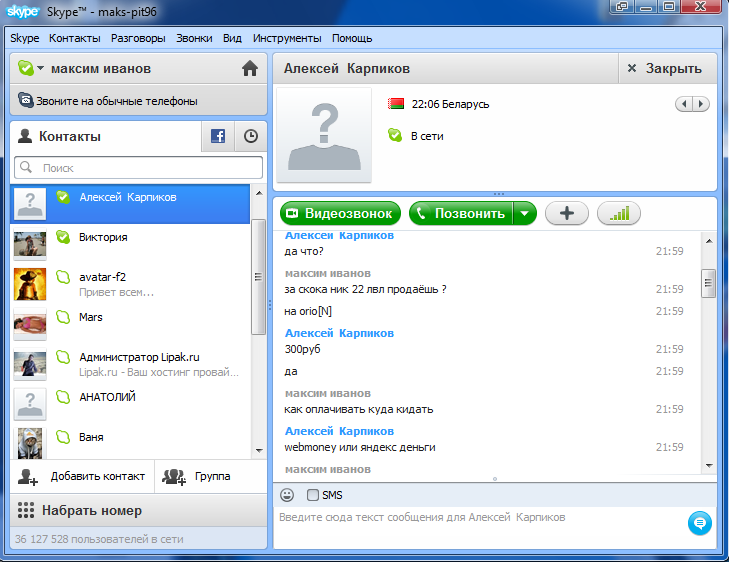This screenshot has height=562, width=729.
Task: Click the chat history scrollbar thumb
Action: pos(708,283)
